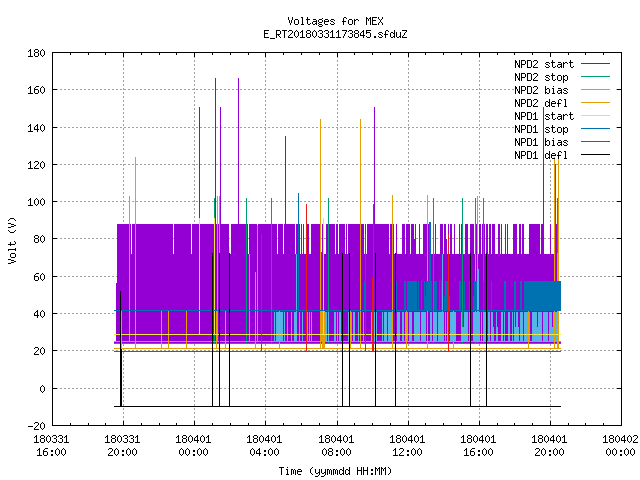Click the NPD2 start purple legend line

(x=595, y=64)
